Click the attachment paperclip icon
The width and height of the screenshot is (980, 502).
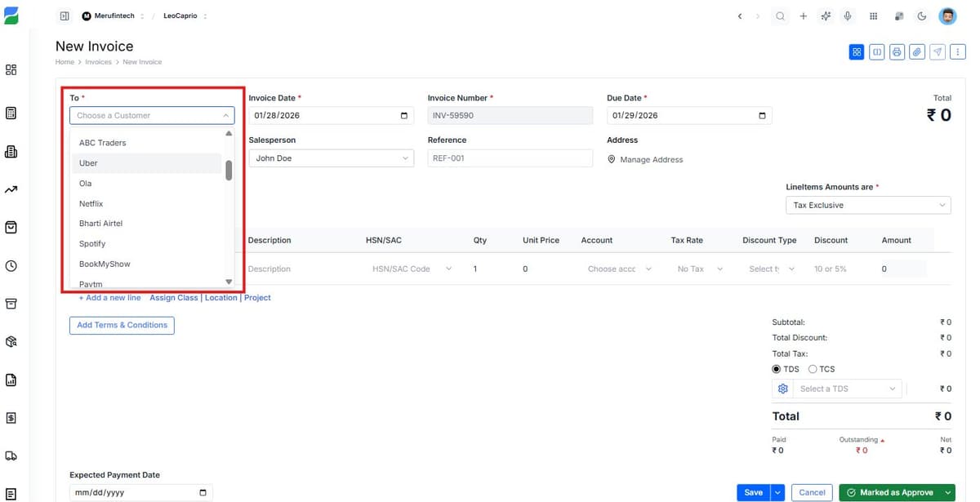(917, 51)
